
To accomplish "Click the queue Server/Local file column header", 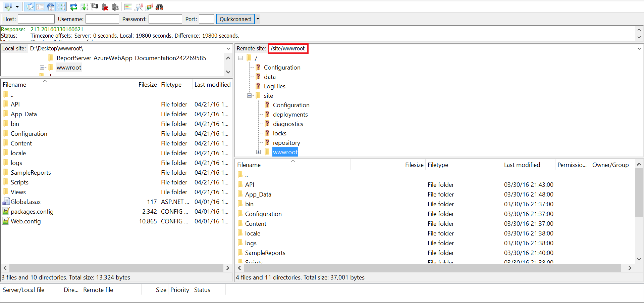I will point(31,290).
